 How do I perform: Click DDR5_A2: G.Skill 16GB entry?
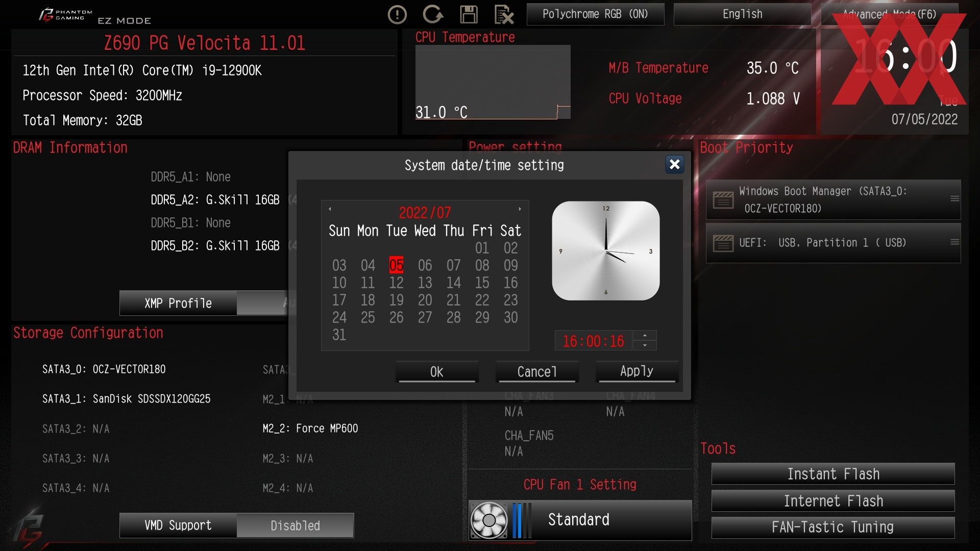215,199
